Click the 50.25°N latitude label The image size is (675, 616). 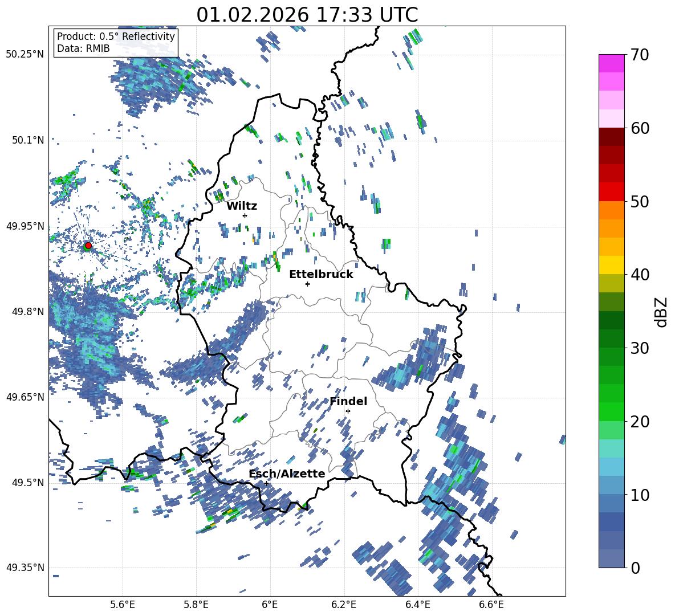tap(25, 55)
